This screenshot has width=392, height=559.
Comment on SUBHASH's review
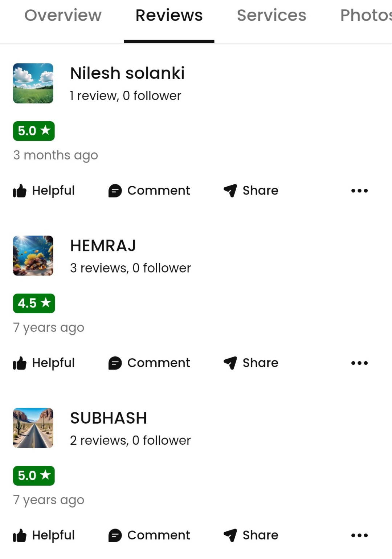click(149, 535)
